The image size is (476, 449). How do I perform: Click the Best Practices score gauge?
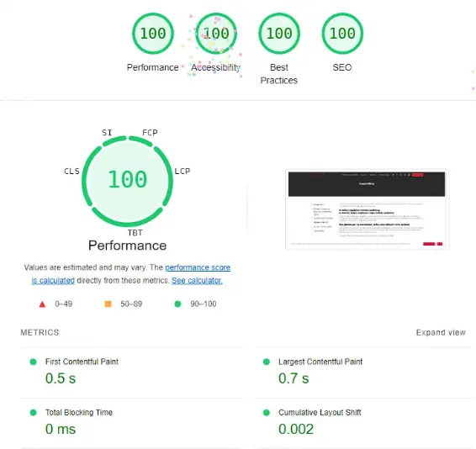(279, 34)
